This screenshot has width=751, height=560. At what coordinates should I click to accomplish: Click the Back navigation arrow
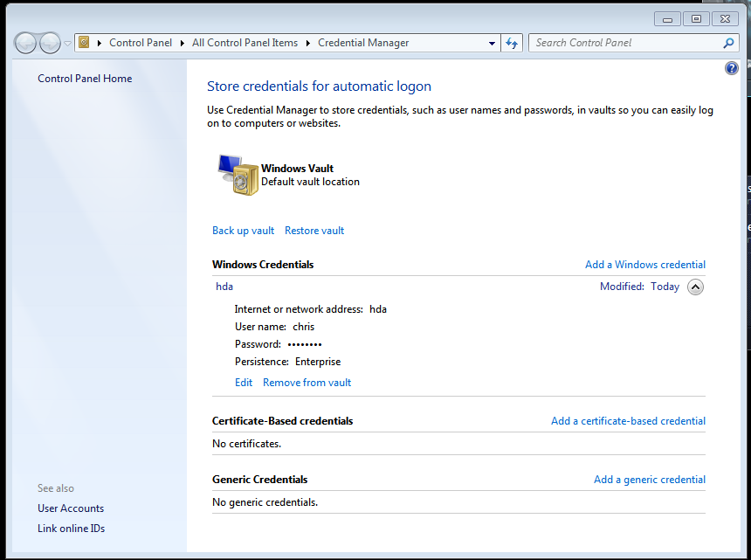[25, 43]
